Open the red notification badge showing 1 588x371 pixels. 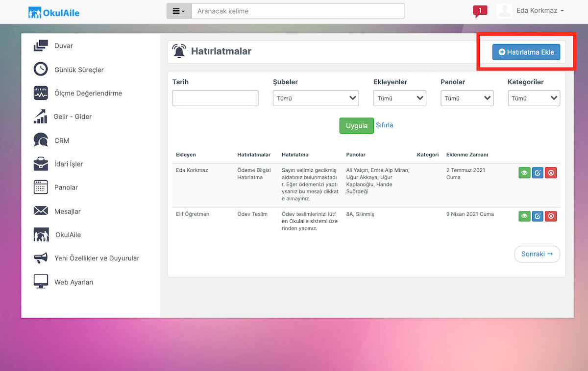[480, 11]
